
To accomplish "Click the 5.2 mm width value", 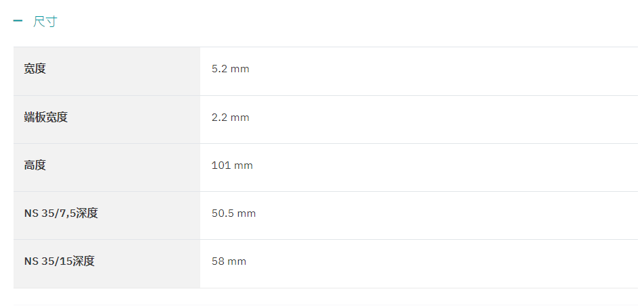I will (x=231, y=69).
